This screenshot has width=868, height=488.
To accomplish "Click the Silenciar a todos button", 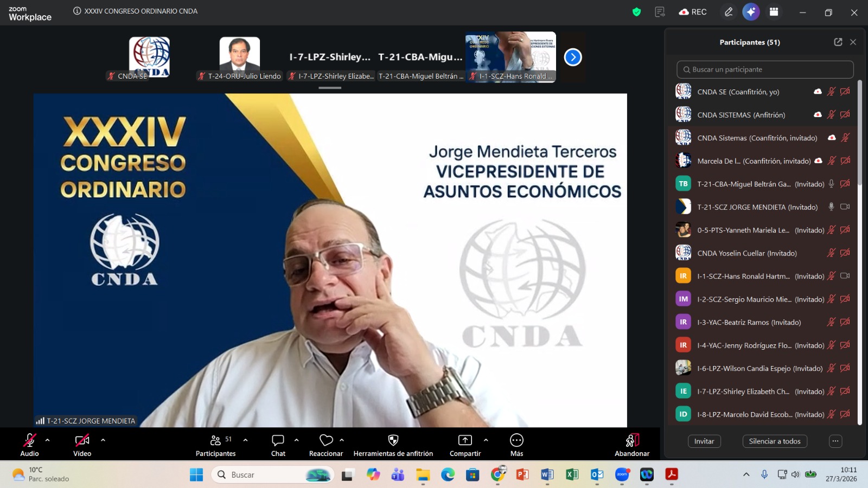I will tap(775, 441).
